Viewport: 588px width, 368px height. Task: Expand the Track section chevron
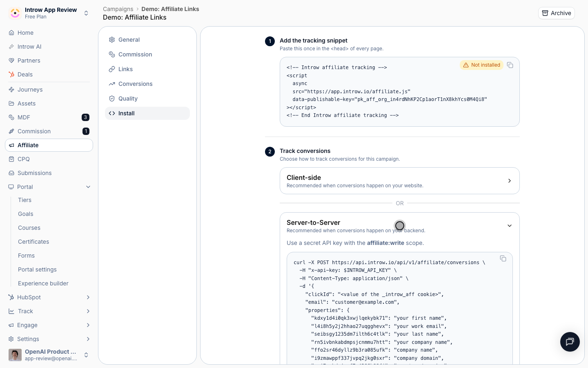88,311
